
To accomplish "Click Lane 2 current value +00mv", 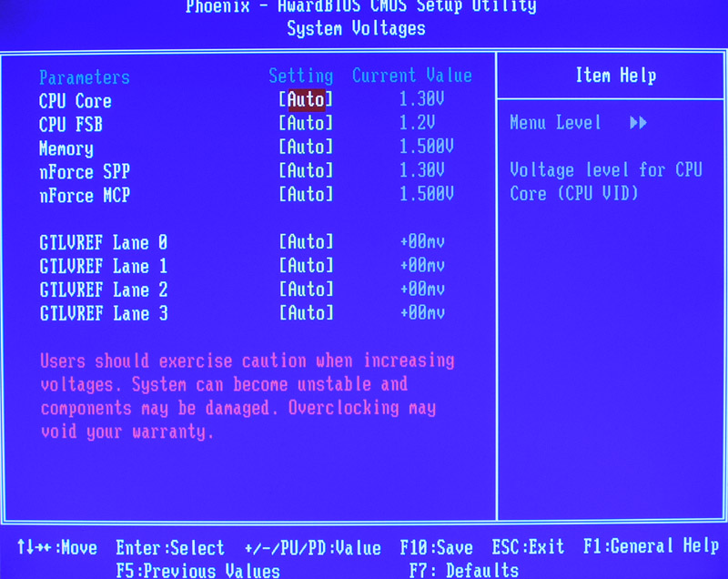I will click(422, 289).
